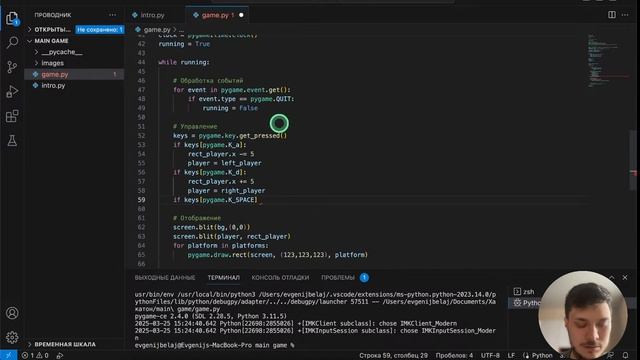The width and height of the screenshot is (640, 360).
Task: Open the ТЕРМИНАЛ tab
Action: click(x=223, y=278)
